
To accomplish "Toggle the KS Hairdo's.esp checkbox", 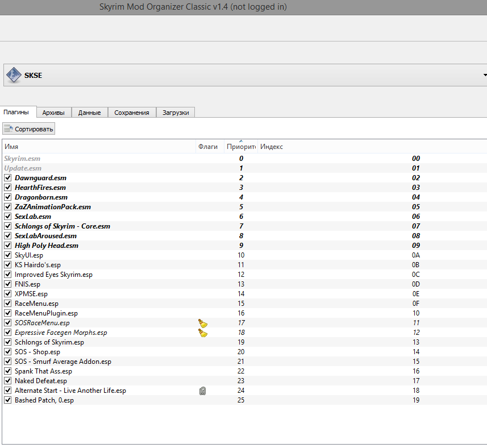I will [x=8, y=265].
